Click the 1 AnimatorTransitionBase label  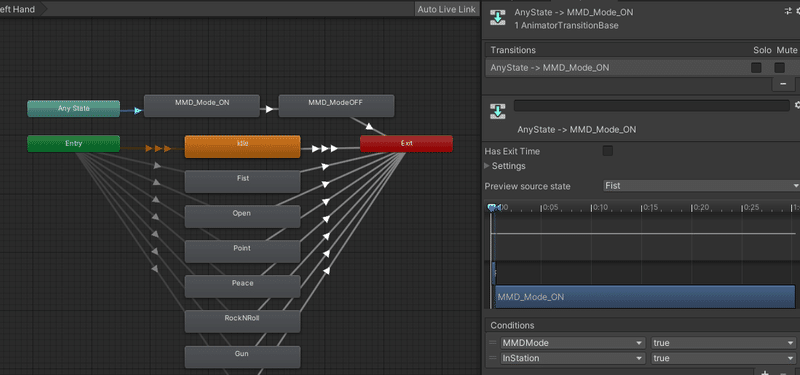tap(566, 26)
